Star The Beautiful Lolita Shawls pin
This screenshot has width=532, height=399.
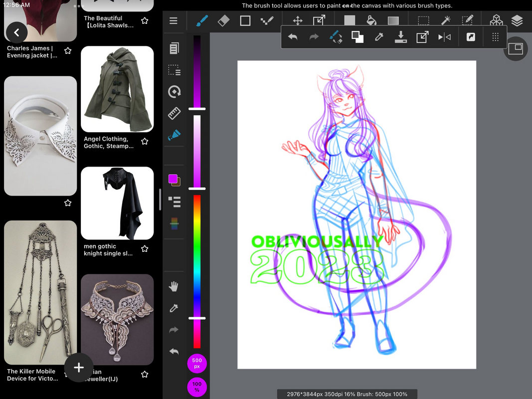coord(145,20)
